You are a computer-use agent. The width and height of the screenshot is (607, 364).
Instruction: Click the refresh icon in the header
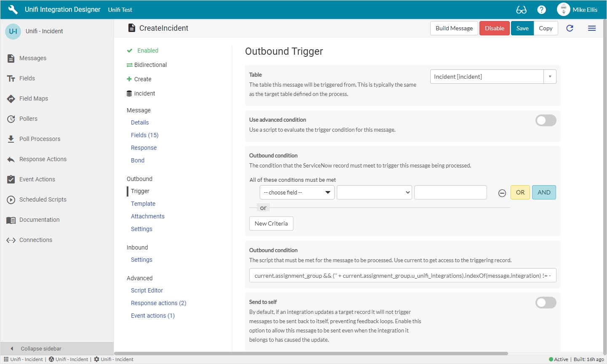[x=570, y=28]
